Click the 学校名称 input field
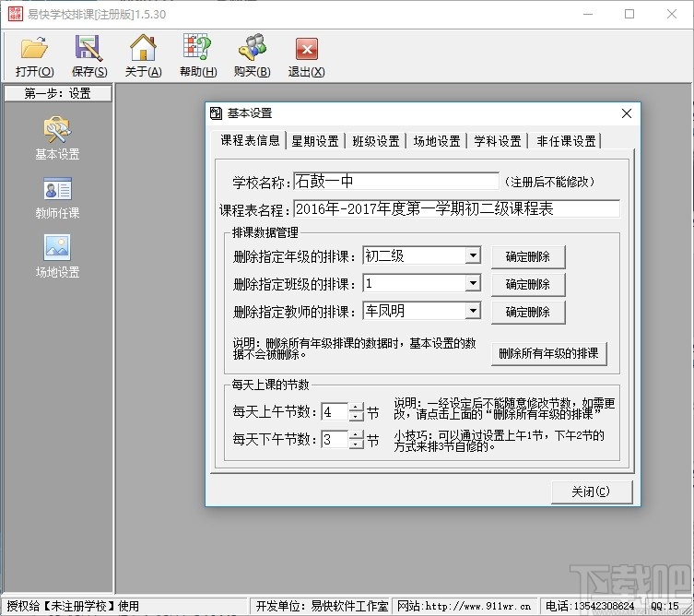 coord(396,182)
